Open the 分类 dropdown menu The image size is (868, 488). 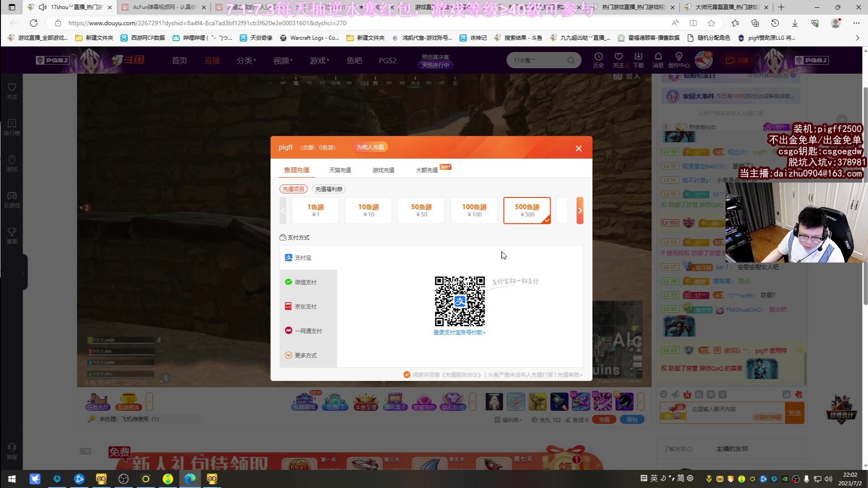246,60
